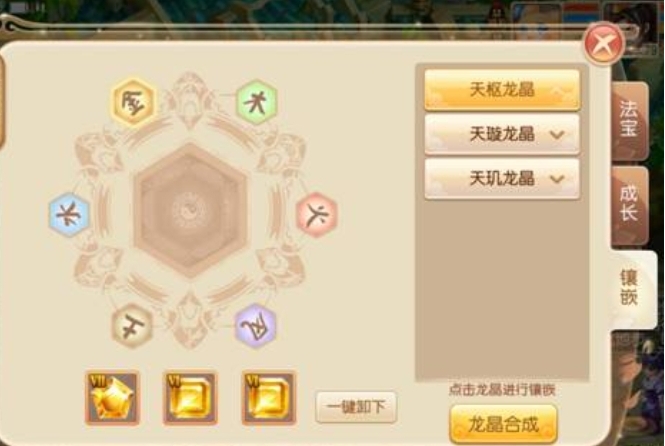Screen dimensions: 665x446
Task: Select the green 木 hexagon slot
Action: 256,102
